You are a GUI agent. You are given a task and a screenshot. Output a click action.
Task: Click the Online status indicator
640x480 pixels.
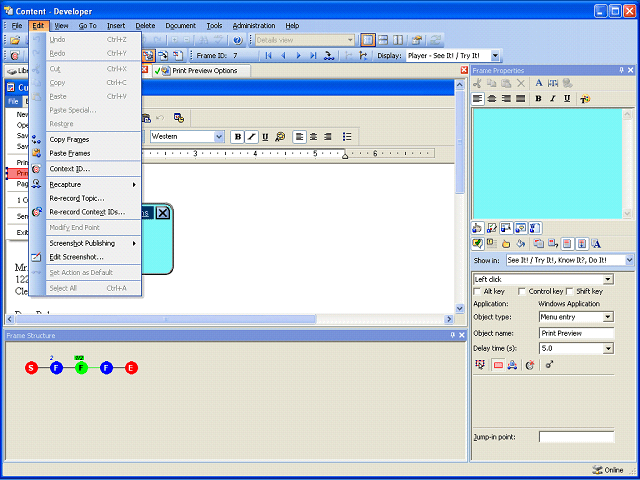(608, 470)
